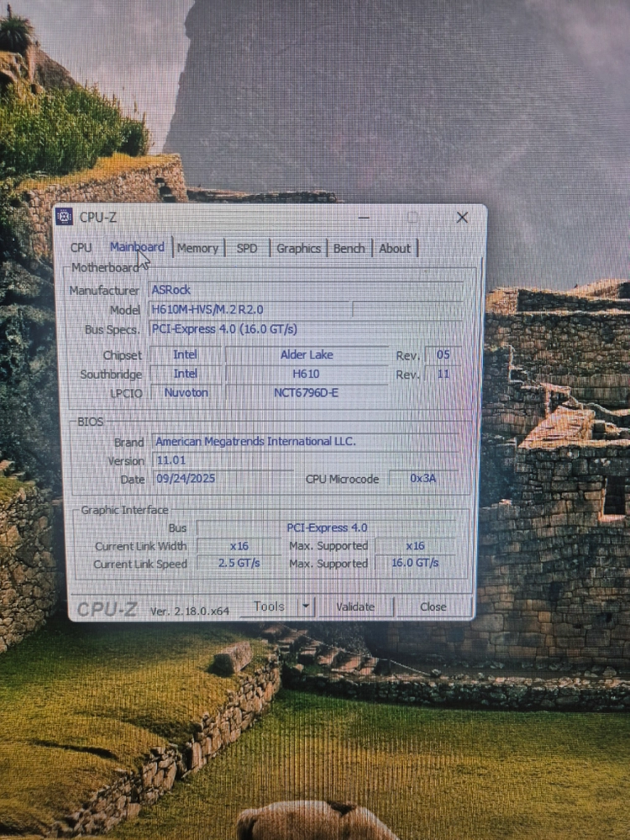Click the Southbridge Rev. value 11
Screen dimensions: 630x840
click(x=443, y=374)
